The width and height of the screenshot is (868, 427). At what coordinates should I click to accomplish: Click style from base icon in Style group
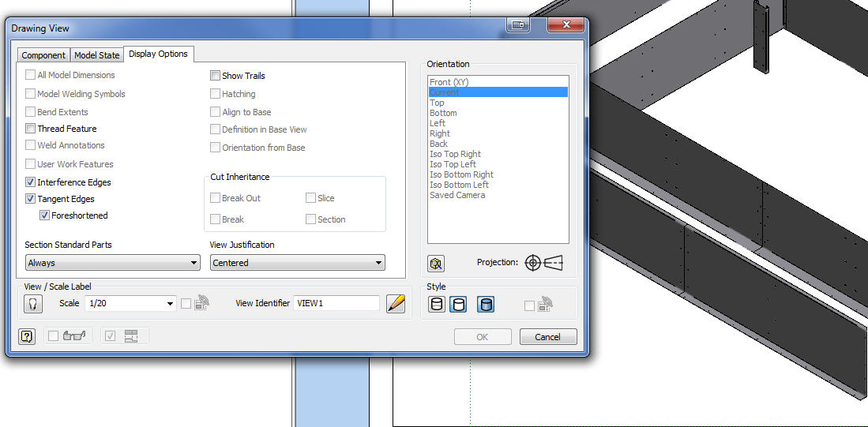coord(545,304)
